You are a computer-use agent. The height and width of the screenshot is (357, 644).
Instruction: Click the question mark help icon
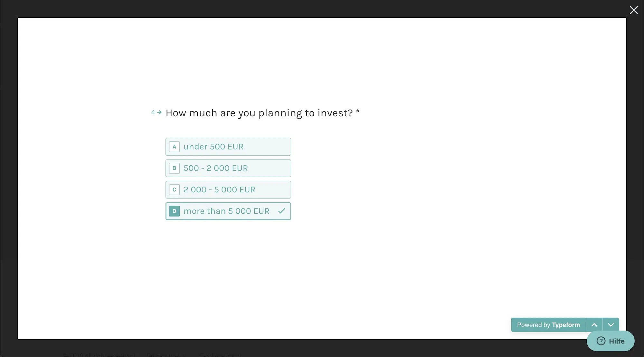[x=601, y=341]
